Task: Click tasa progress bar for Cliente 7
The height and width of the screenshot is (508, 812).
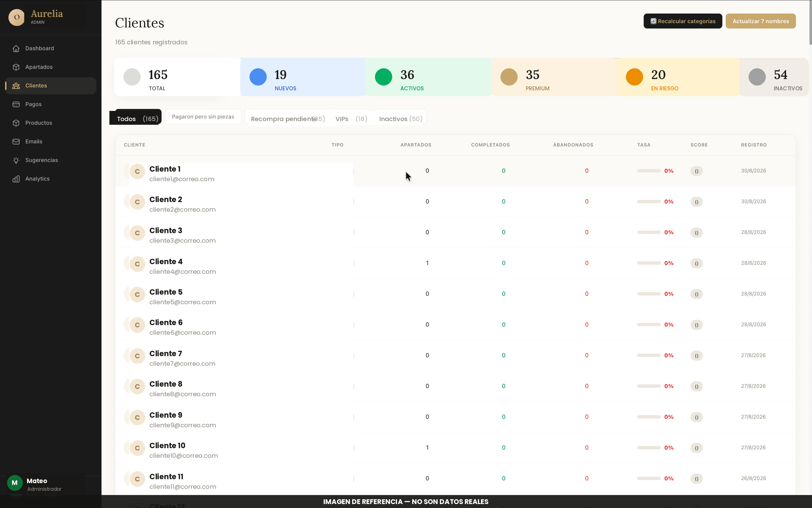Action: pyautogui.click(x=648, y=356)
